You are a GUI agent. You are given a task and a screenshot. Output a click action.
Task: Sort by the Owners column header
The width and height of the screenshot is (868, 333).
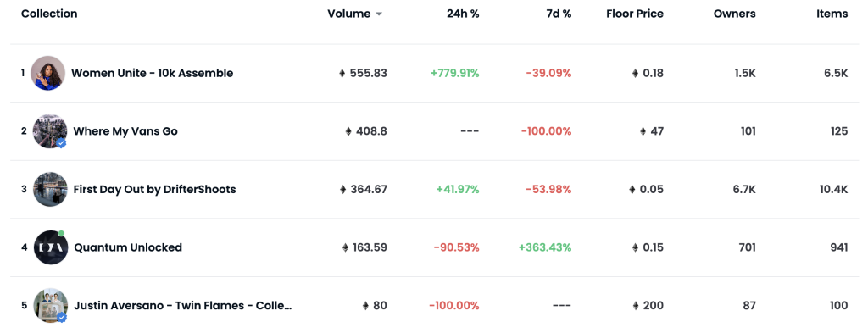(735, 14)
